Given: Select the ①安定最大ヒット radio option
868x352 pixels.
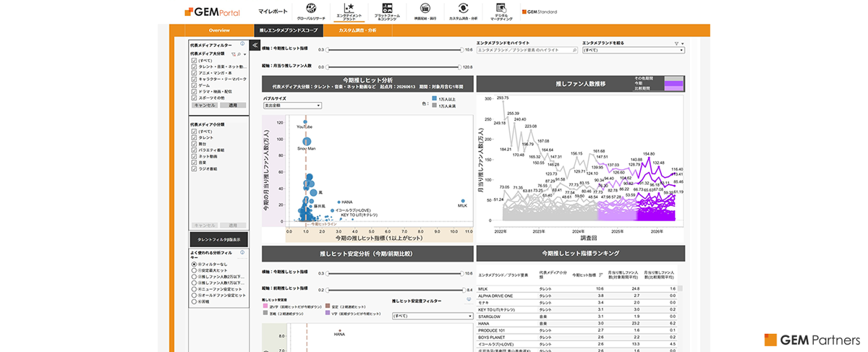Looking at the screenshot, I should tap(193, 271).
